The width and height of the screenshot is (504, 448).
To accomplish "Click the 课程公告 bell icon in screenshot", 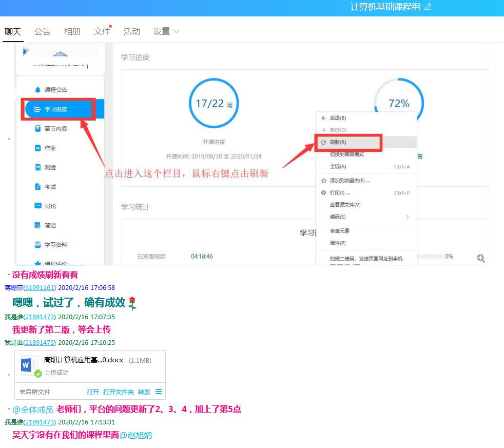I will click(x=37, y=90).
